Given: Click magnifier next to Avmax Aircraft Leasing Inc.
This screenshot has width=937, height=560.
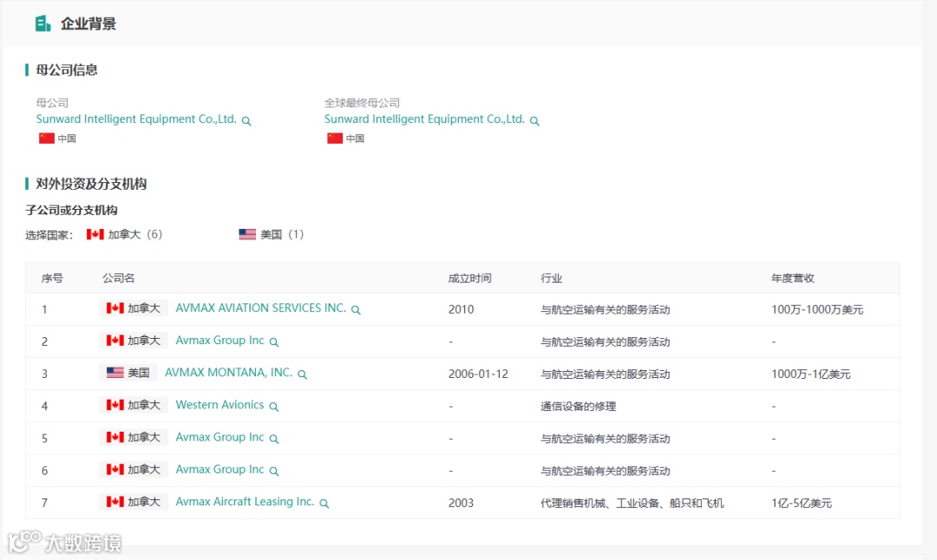Looking at the screenshot, I should pyautogui.click(x=324, y=504).
